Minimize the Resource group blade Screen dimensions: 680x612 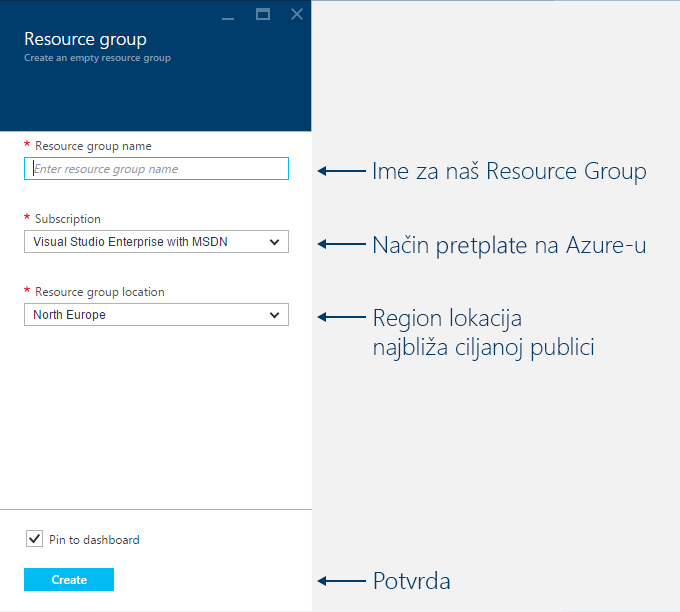point(228,15)
